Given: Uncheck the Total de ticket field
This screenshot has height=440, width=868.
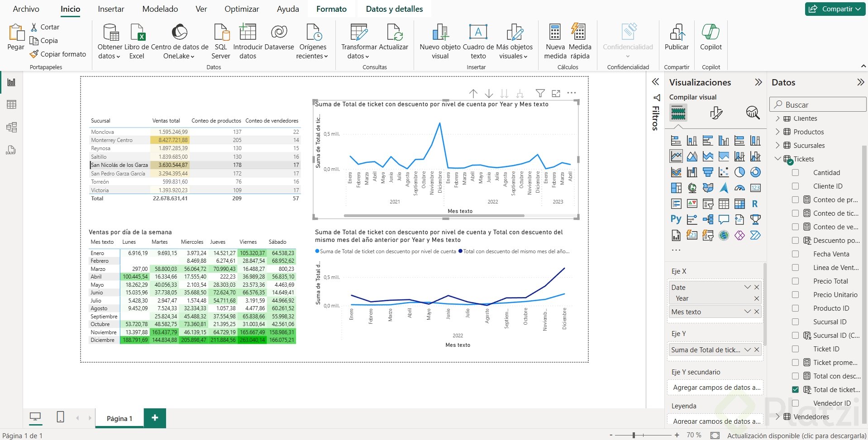Looking at the screenshot, I should [795, 390].
